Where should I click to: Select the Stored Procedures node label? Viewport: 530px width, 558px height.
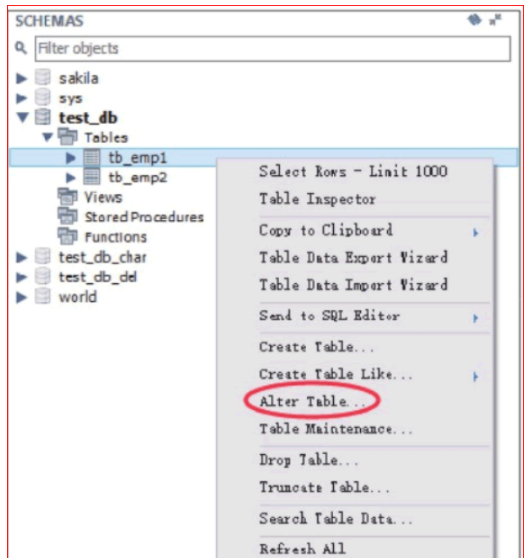point(144,217)
